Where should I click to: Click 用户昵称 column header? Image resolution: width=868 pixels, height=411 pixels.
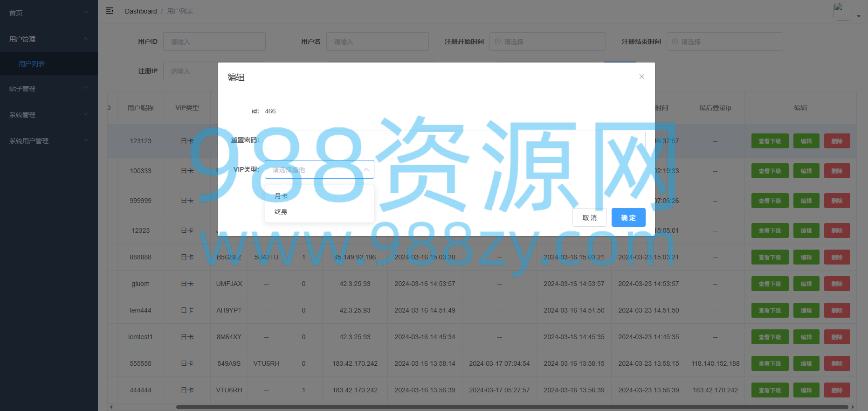tap(140, 108)
